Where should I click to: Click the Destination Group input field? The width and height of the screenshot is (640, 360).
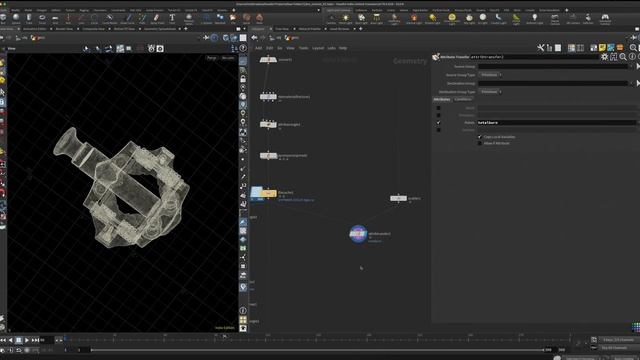[x=553, y=83]
